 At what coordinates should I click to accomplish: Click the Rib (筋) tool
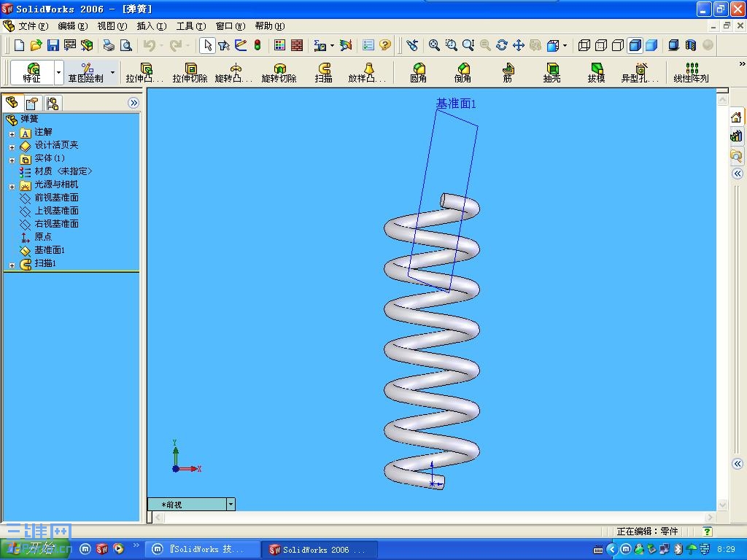pos(508,73)
